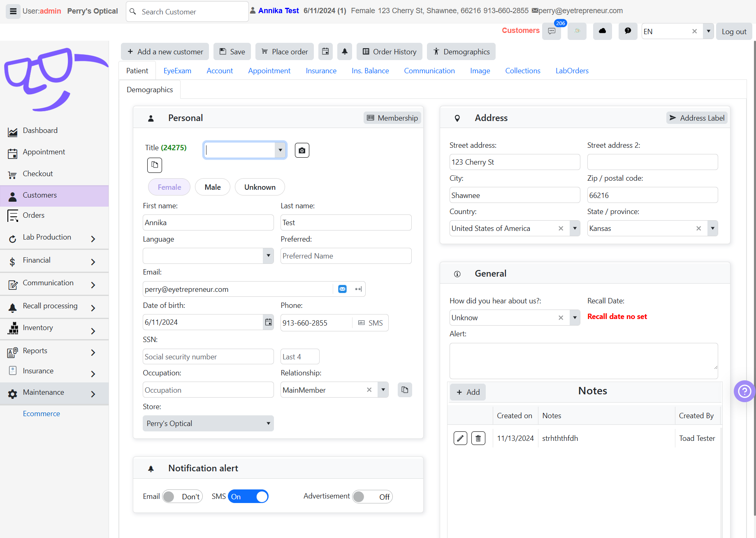This screenshot has width=756, height=538.
Task: Click the Save button
Action: [x=232, y=51]
